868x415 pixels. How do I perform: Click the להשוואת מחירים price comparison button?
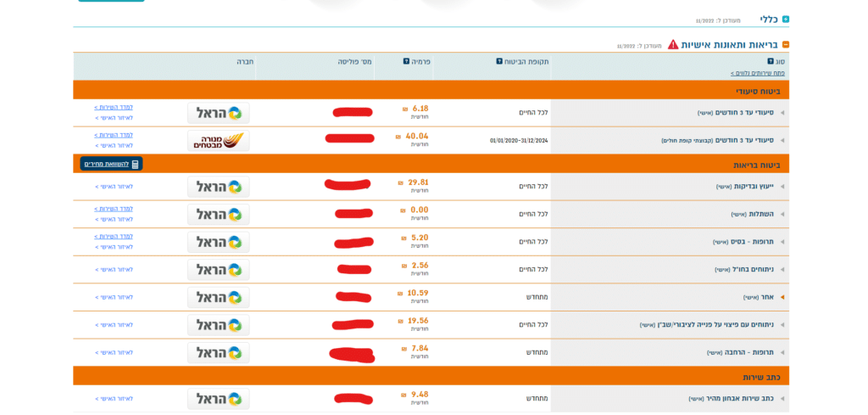click(x=111, y=164)
